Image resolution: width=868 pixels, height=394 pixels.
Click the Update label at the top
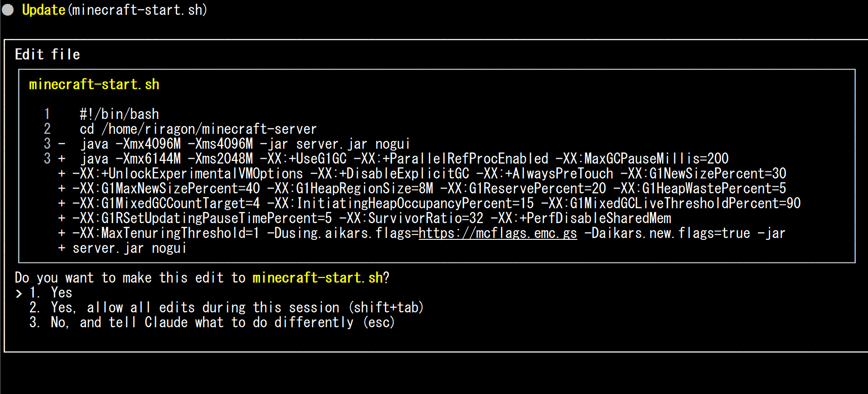[44, 10]
